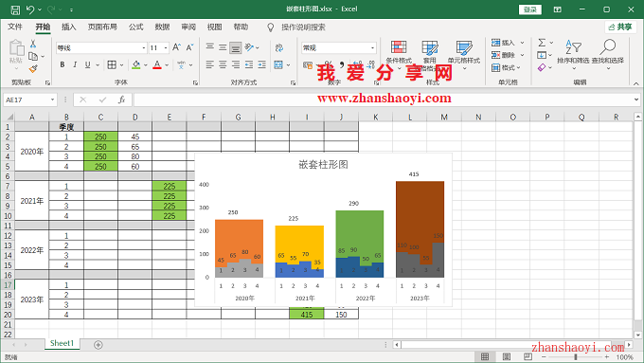Viewport: 644px width, 363px height.
Task: Click the sign-in button in title bar
Action: click(529, 9)
